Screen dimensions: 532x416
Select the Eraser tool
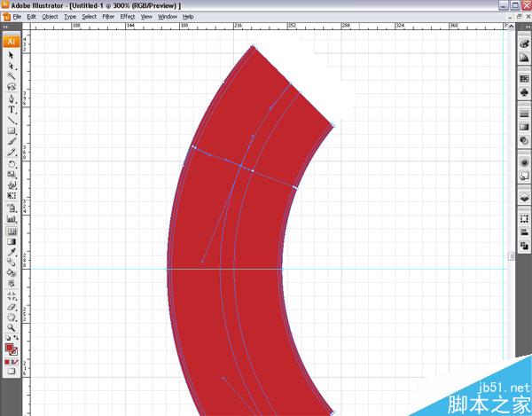pos(12,306)
